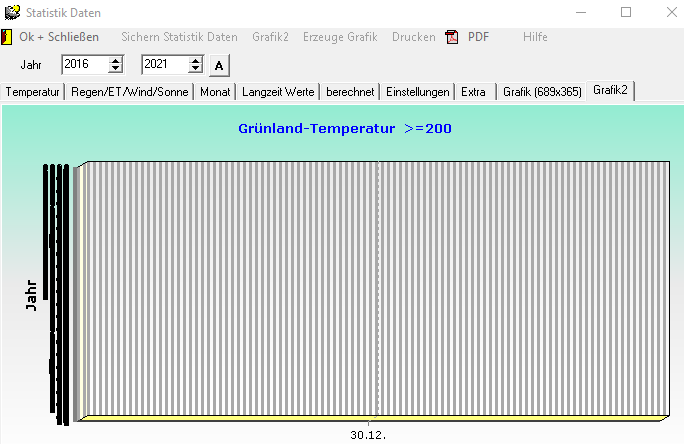Click the PDF document icon
Image resolution: width=684 pixels, height=444 pixels.
click(452, 37)
